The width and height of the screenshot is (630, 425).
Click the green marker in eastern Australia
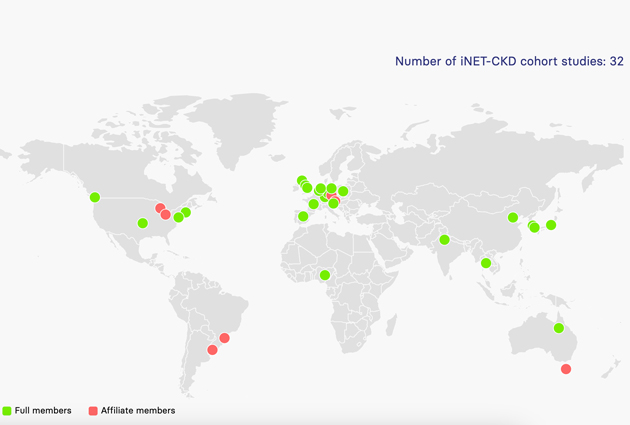[x=559, y=328]
